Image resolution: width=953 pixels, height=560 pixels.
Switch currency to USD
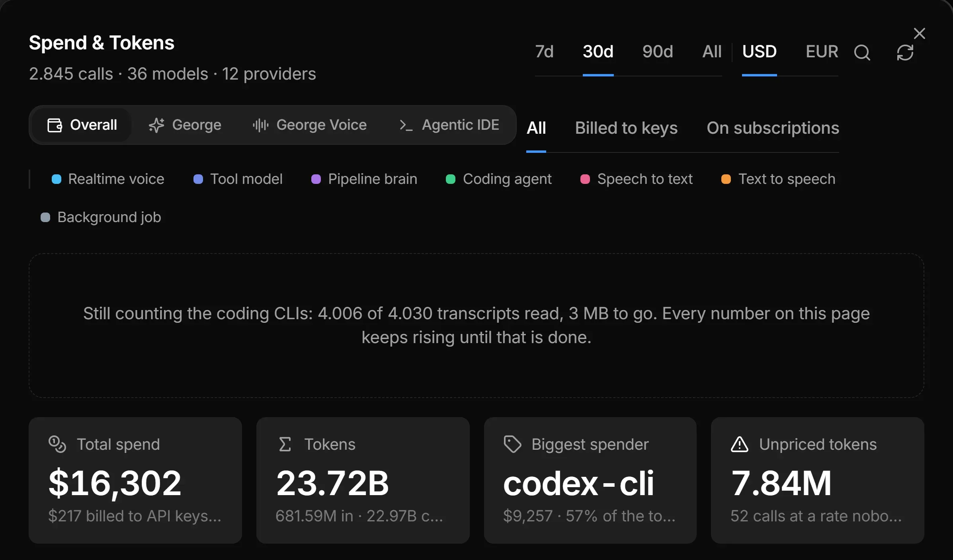point(759,52)
